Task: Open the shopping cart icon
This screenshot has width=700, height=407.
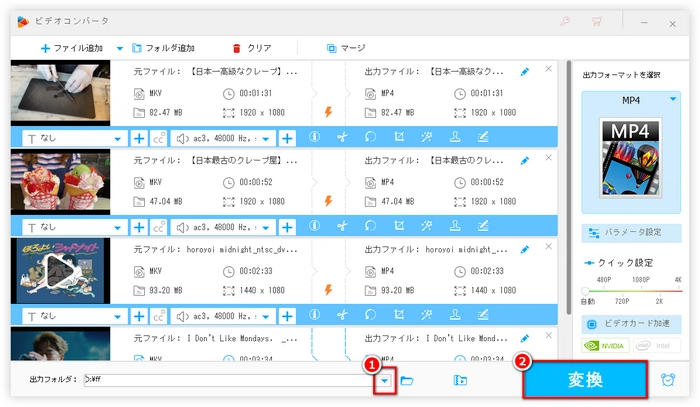Action: pyautogui.click(x=596, y=21)
